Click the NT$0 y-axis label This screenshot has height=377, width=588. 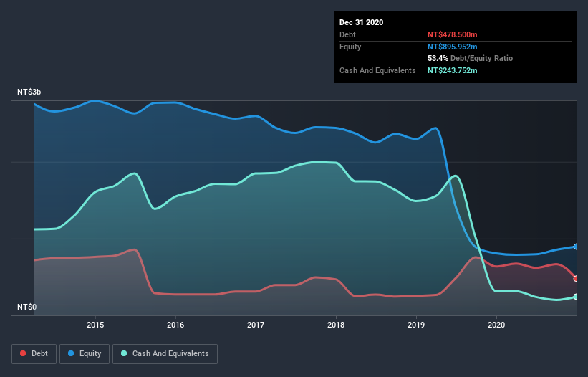click(x=27, y=307)
